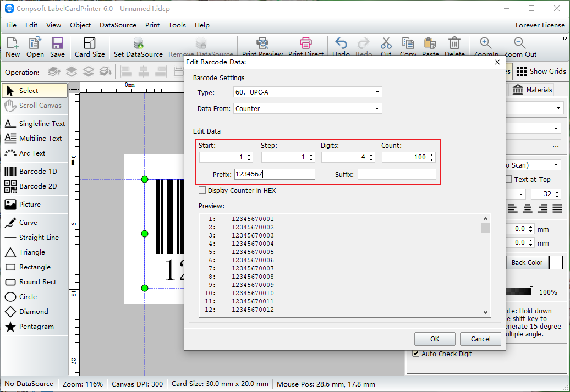The image size is (570, 392).
Task: Select the Picture tool
Action: (x=35, y=204)
